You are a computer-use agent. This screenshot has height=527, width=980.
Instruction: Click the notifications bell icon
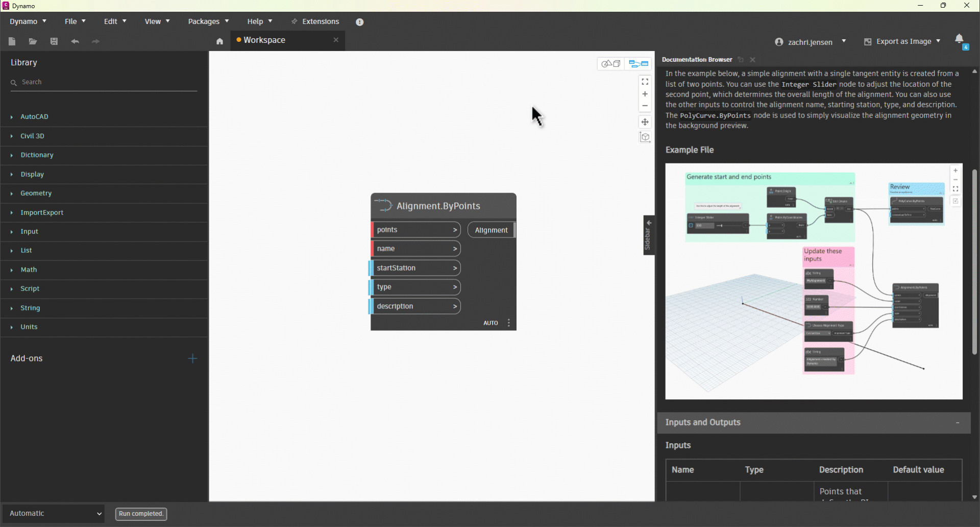pos(959,39)
